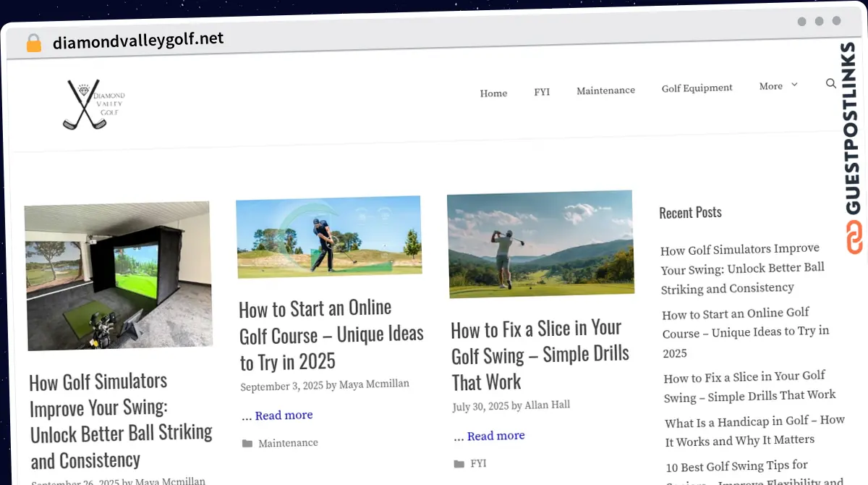The image size is (868, 485).
Task: Click the diamondvalleygolf.net address bar
Action: point(137,41)
